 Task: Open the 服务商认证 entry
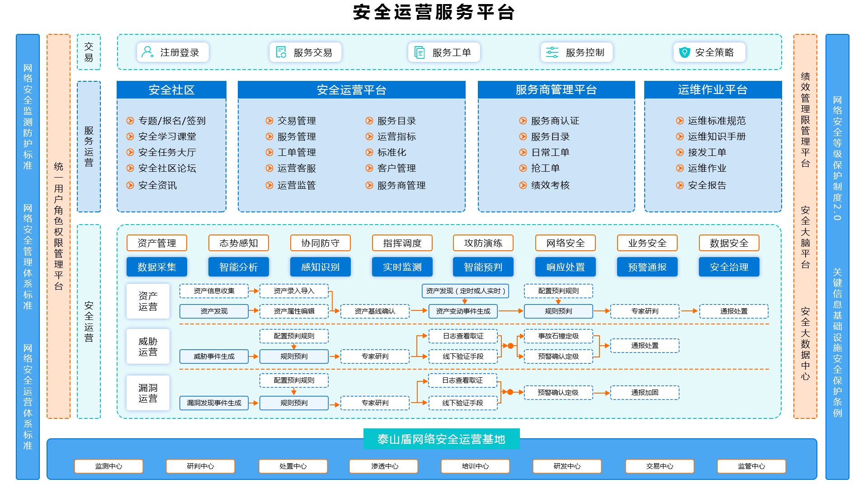point(555,121)
